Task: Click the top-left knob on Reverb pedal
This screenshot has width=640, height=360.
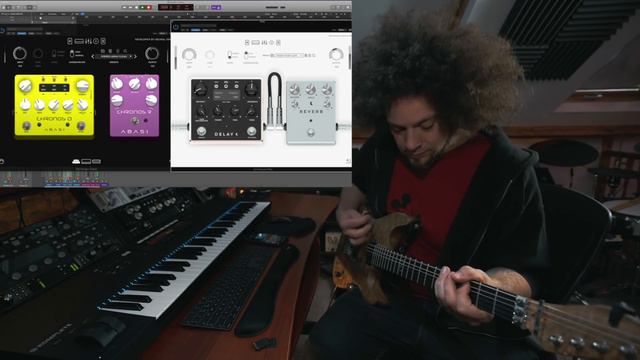Action: (x=294, y=89)
